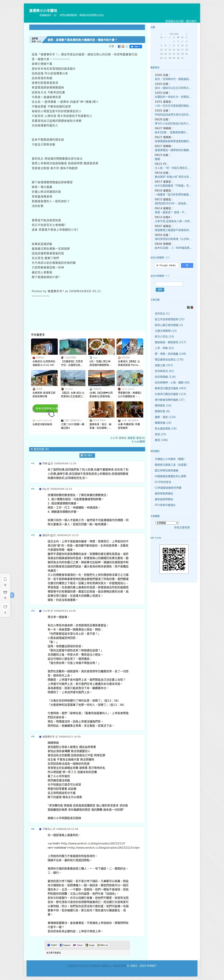
Task: Click the 搜尋 button
Action: click(x=160, y=290)
